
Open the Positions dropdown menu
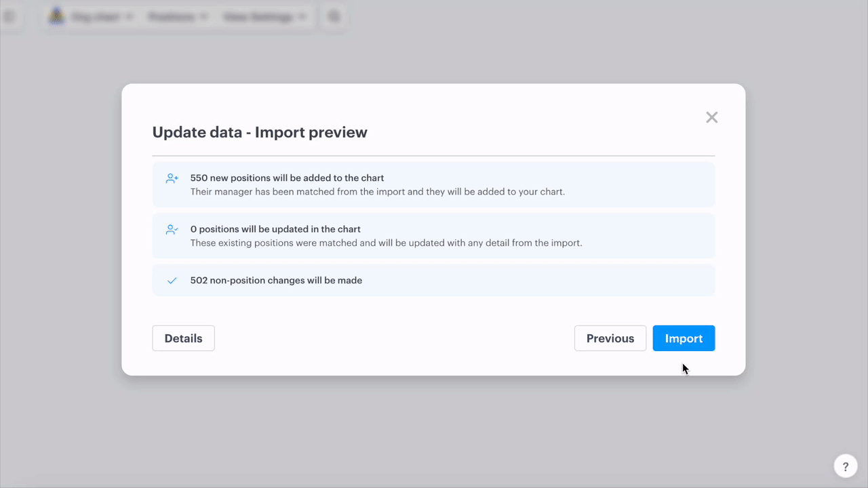click(x=178, y=17)
